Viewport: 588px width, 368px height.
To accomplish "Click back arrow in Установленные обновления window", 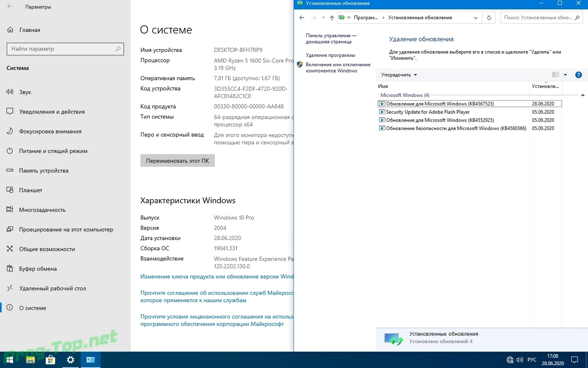I will pos(302,18).
